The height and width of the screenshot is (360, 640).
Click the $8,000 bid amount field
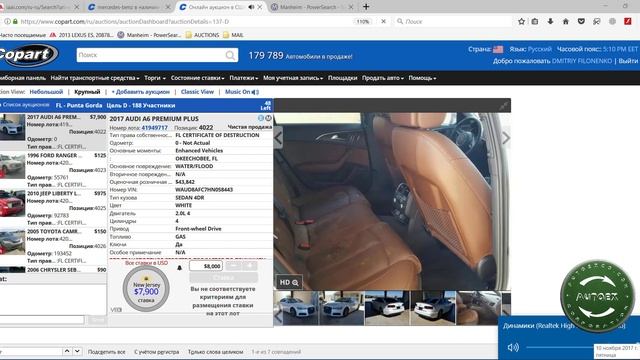tap(206, 266)
